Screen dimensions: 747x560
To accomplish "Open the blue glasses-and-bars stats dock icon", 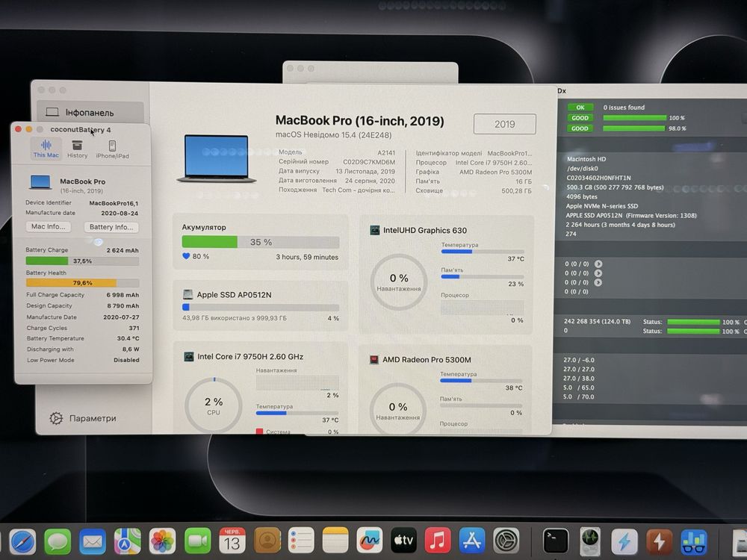I will pos(694,541).
